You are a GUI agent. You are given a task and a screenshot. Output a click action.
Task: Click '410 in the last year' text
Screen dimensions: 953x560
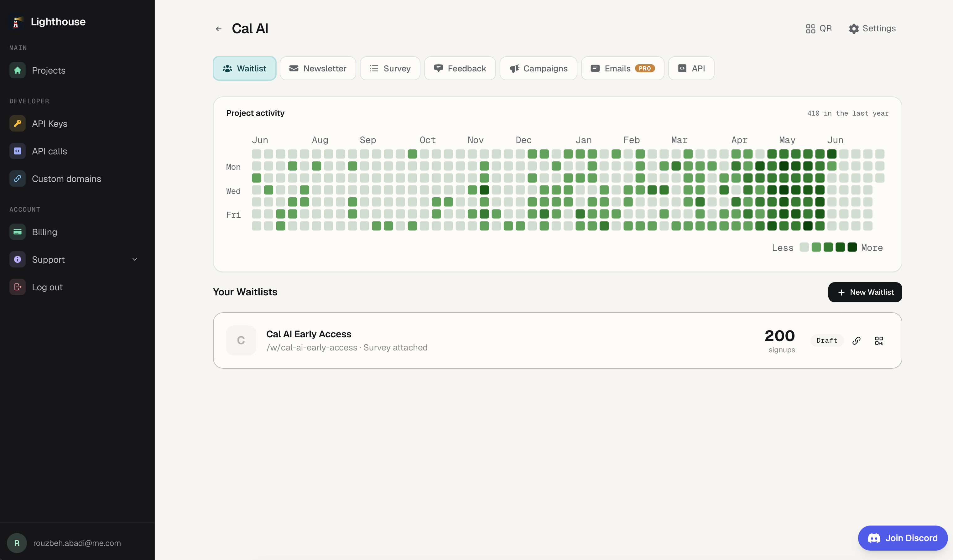point(848,113)
